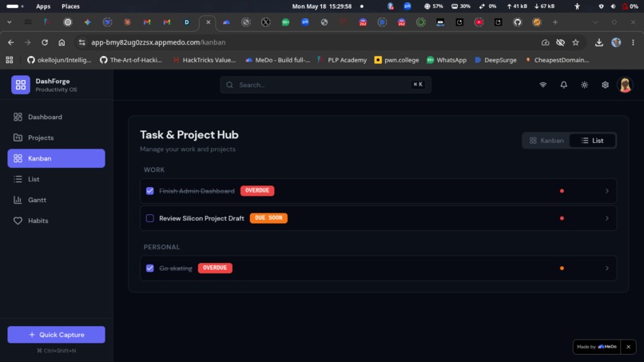The height and width of the screenshot is (362, 644).
Task: Bookmark this page with star icon
Action: tap(575, 42)
